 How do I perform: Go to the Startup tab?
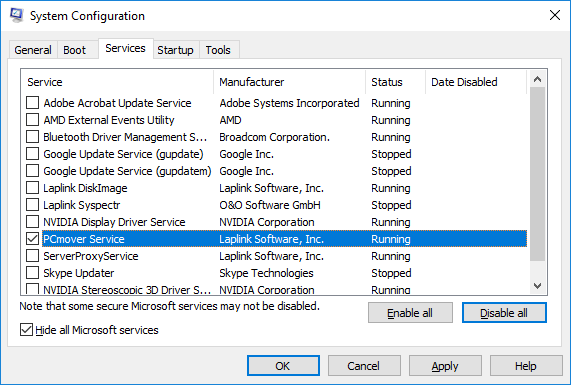click(x=175, y=50)
